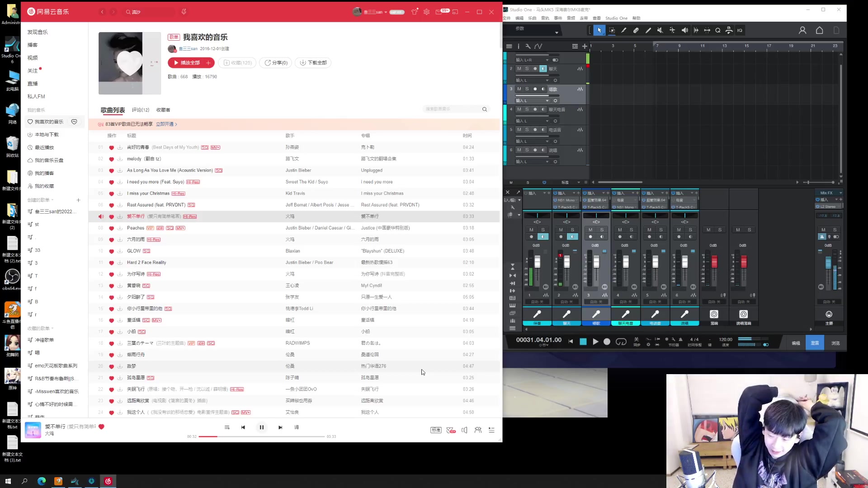The image size is (868, 488).
Task: Click the playlist cover thumbnail
Action: (130, 63)
